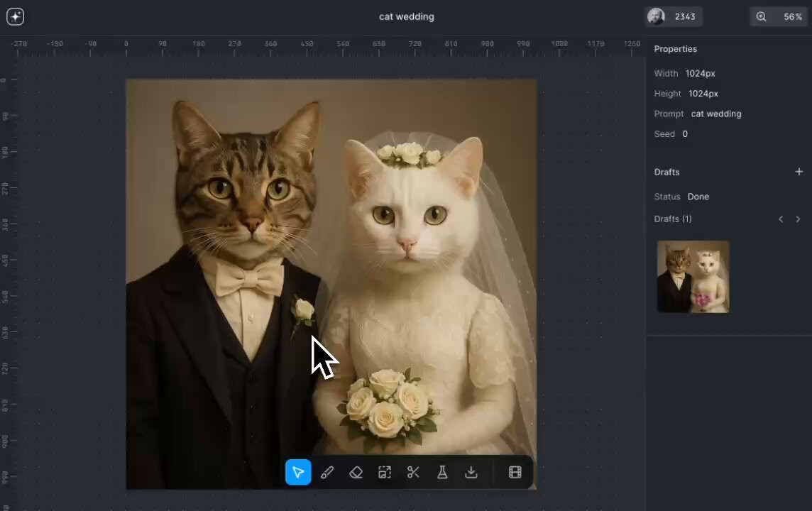Select the Brush tool
Image resolution: width=812 pixels, height=511 pixels.
[327, 473]
